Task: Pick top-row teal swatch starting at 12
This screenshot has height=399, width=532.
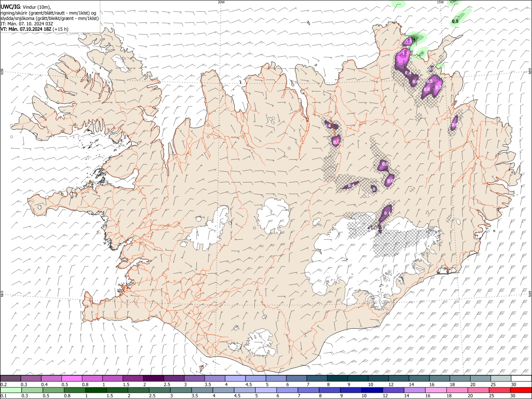Action: pyautogui.click(x=399, y=378)
